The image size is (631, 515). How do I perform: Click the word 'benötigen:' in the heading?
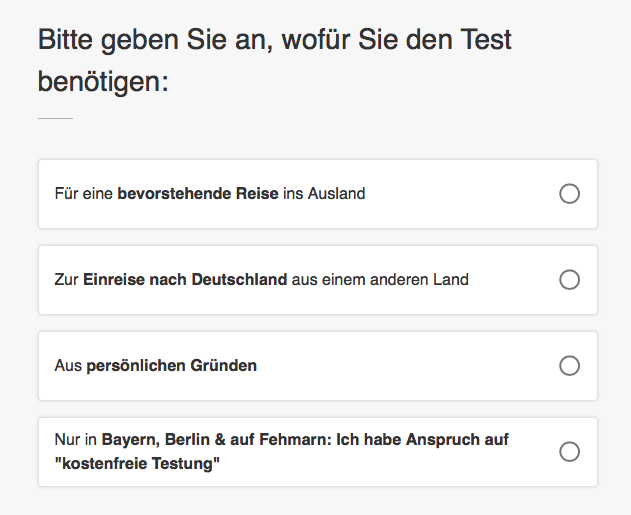103,81
